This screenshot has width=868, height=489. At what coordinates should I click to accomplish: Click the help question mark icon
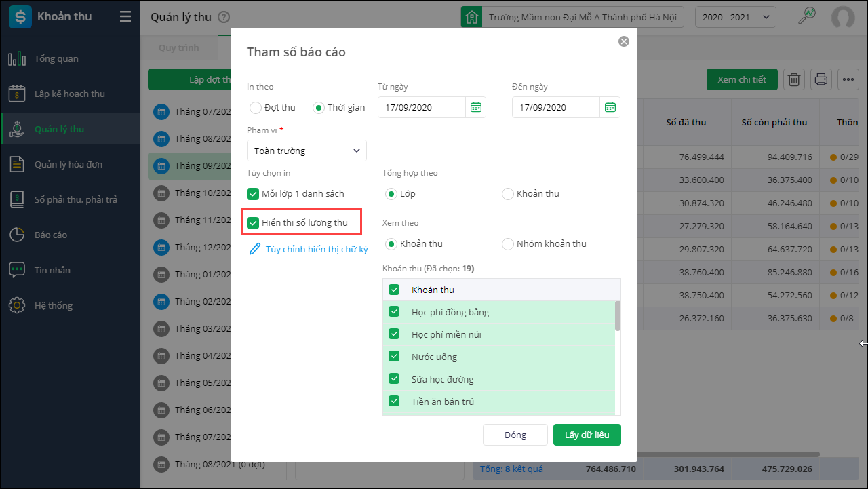(224, 18)
